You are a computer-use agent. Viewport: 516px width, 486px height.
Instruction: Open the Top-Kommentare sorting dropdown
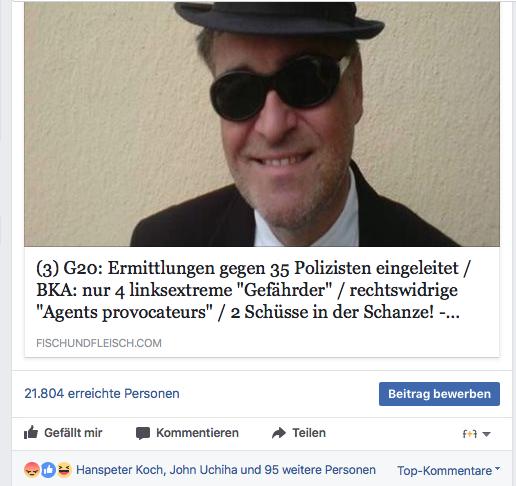[x=448, y=471]
